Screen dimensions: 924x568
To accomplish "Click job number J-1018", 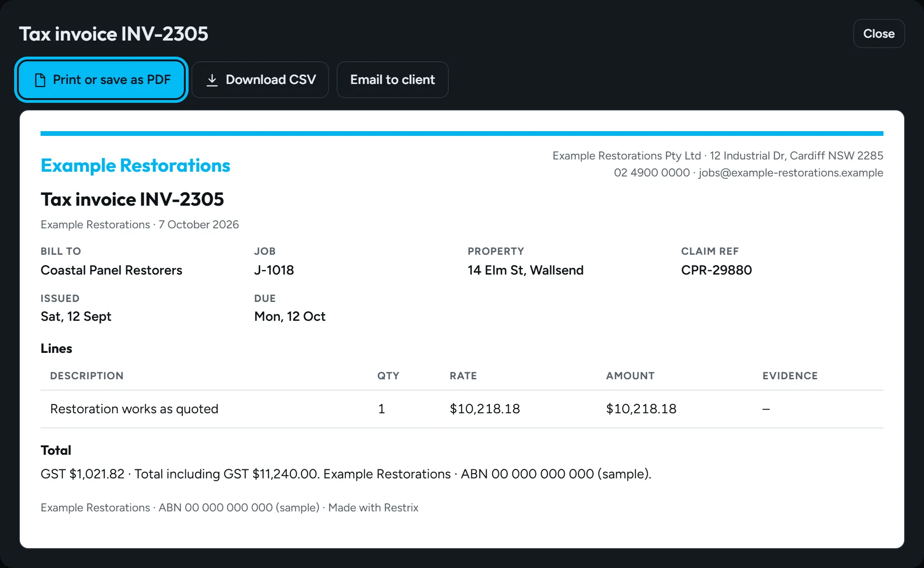I will click(274, 270).
